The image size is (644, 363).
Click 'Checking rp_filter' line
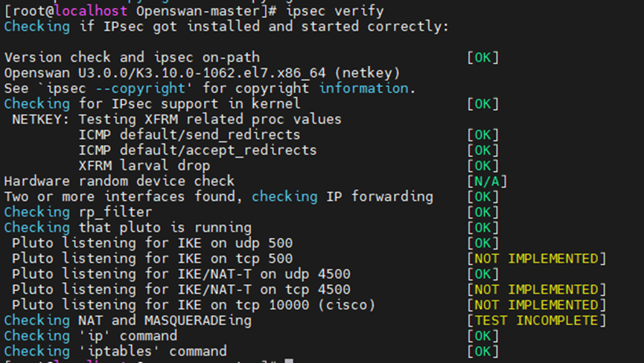tap(78, 213)
